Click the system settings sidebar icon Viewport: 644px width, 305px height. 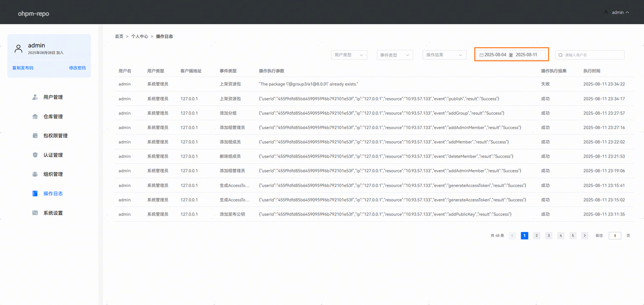tap(35, 213)
